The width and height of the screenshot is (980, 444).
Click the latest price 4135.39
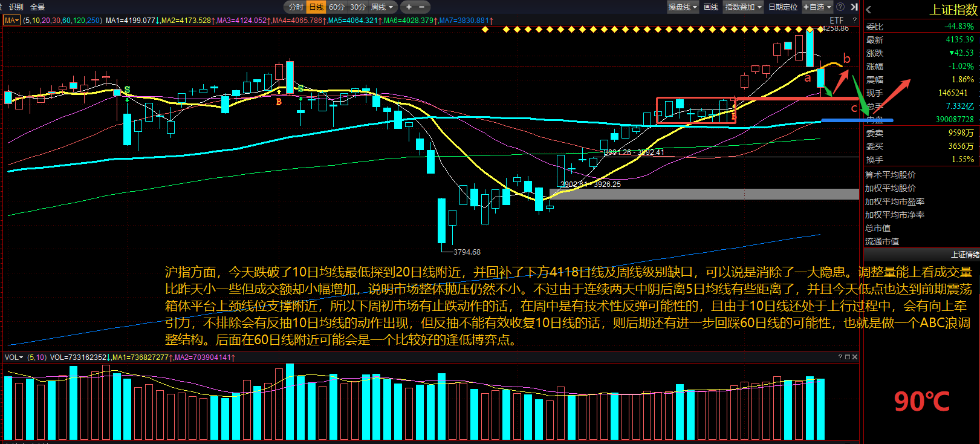[x=960, y=40]
